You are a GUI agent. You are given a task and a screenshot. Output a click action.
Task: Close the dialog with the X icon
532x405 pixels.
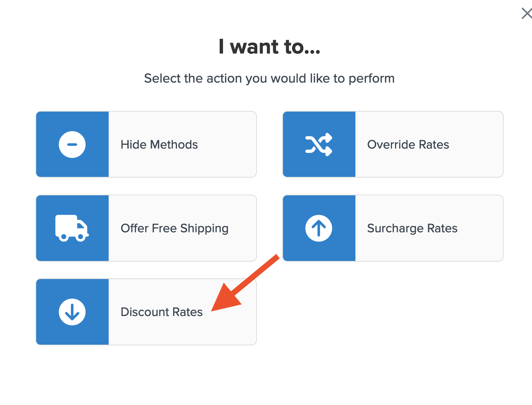coord(526,14)
